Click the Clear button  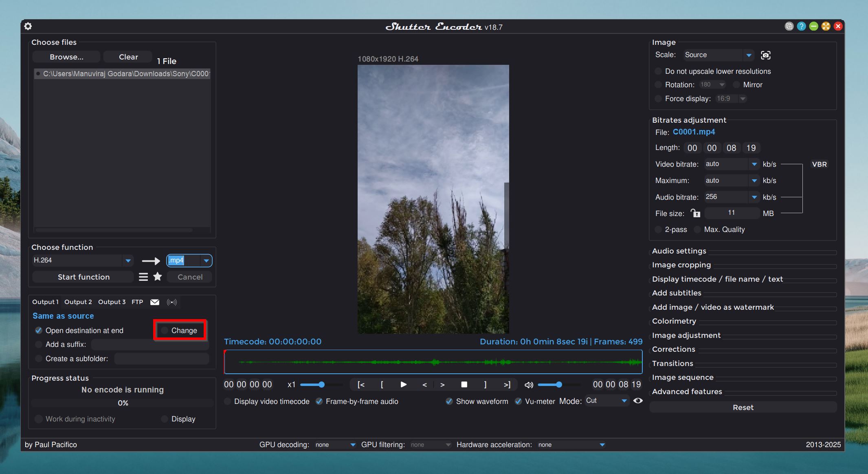pyautogui.click(x=128, y=57)
